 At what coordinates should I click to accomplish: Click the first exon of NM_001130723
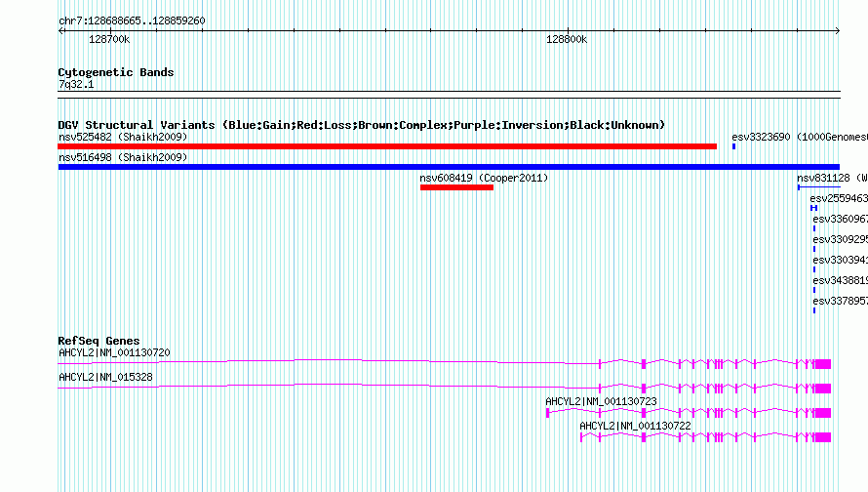(x=547, y=413)
